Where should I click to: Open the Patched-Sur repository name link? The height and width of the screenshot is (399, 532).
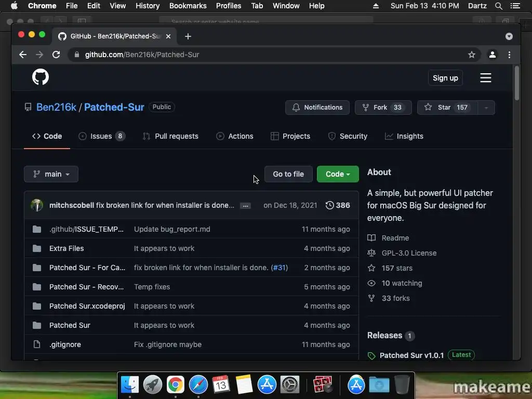click(114, 107)
